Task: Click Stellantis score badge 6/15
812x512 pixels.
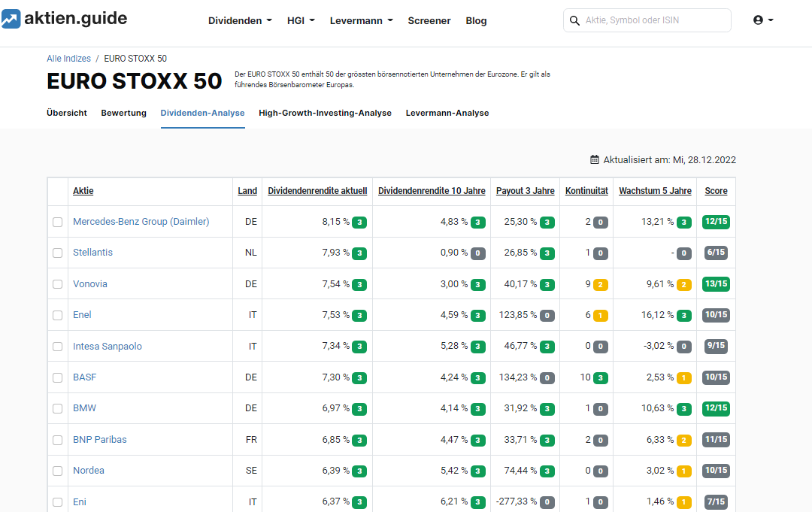Action: [x=717, y=253]
